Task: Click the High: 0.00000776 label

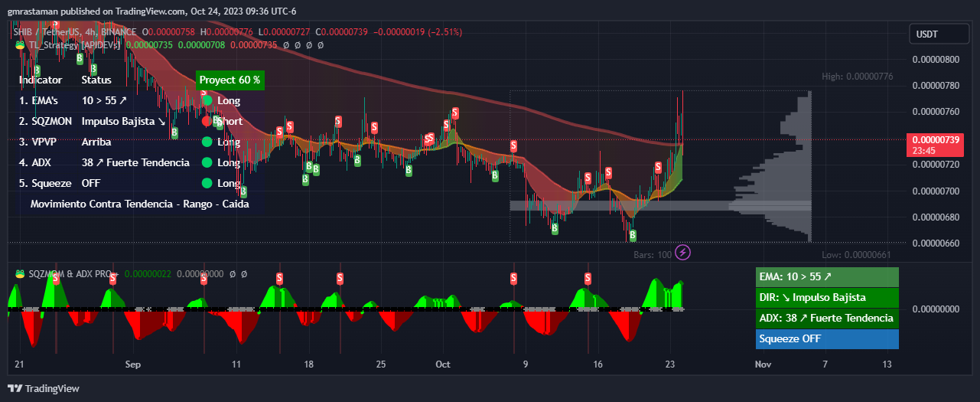Action: [x=857, y=77]
